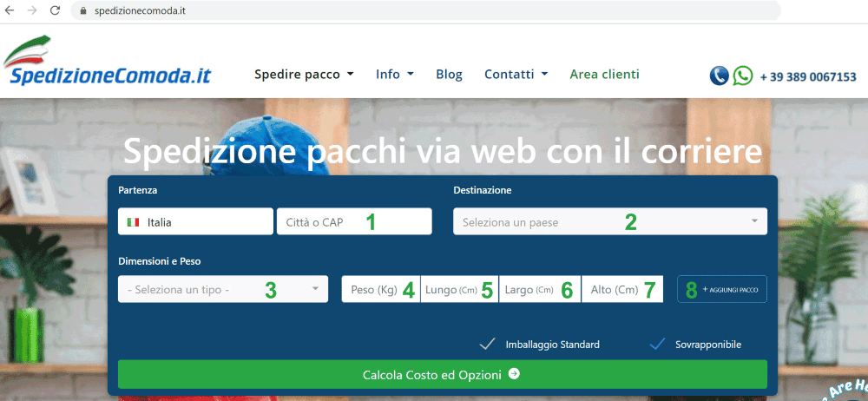The width and height of the screenshot is (868, 401).
Task: Open the Area clienti link
Action: 604,75
